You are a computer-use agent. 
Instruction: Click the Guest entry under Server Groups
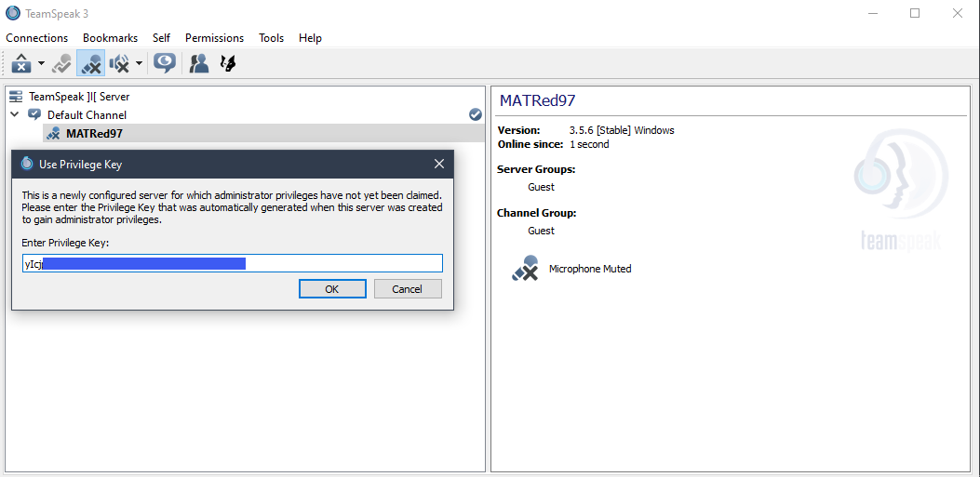click(x=542, y=187)
